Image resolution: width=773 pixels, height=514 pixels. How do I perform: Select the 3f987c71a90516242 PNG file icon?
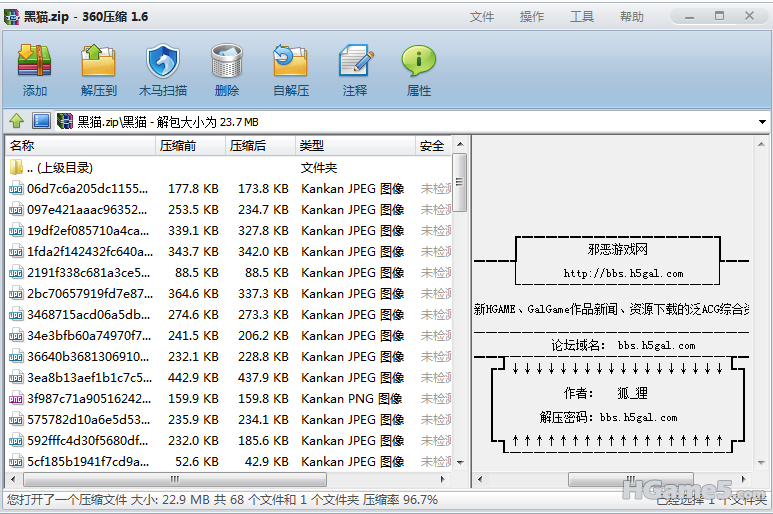click(16, 399)
